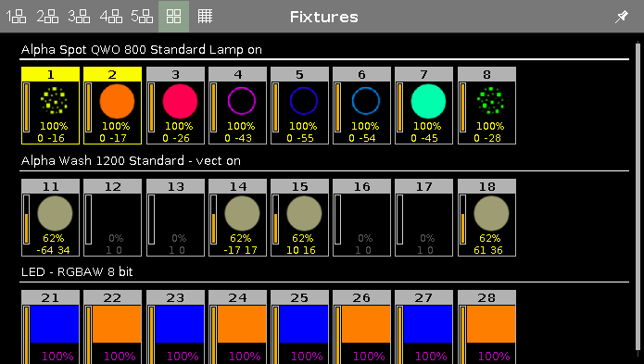
Task: Switch to layer view 3 icon
Action: (x=79, y=17)
